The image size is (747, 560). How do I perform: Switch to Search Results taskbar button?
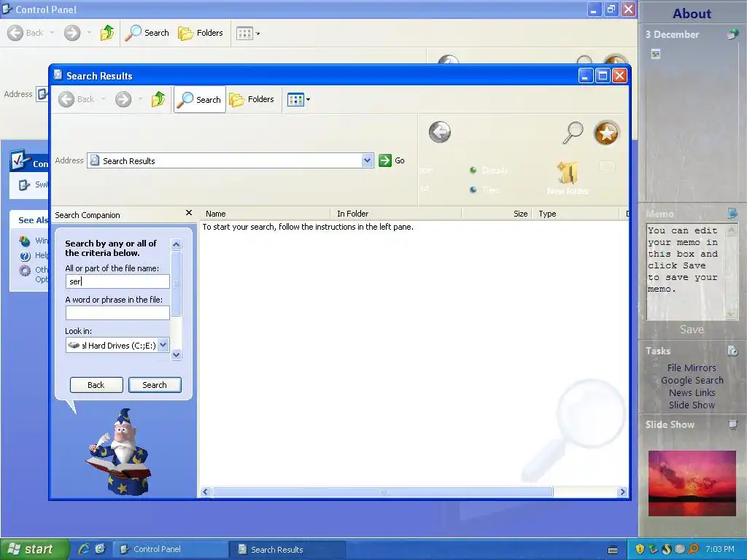tap(287, 549)
